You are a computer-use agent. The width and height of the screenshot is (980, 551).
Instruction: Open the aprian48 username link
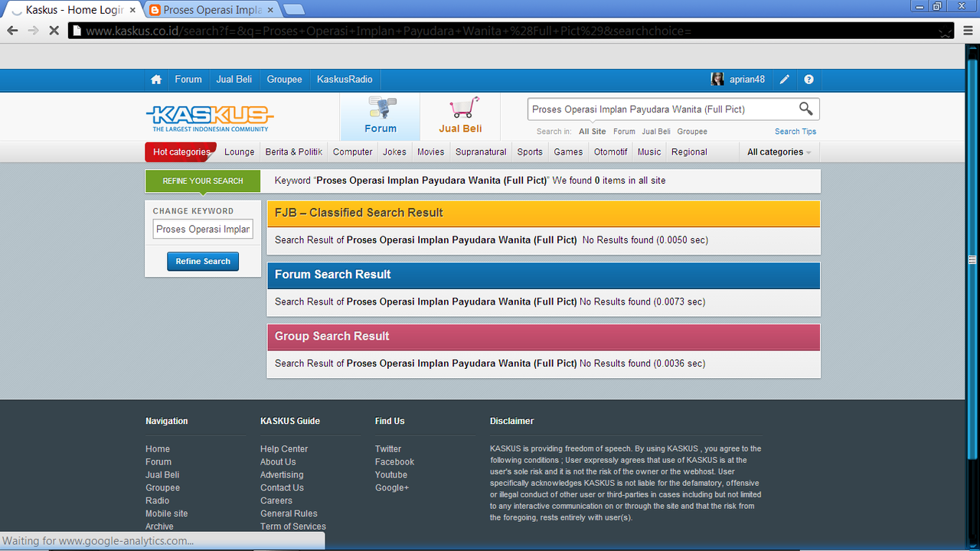(747, 80)
